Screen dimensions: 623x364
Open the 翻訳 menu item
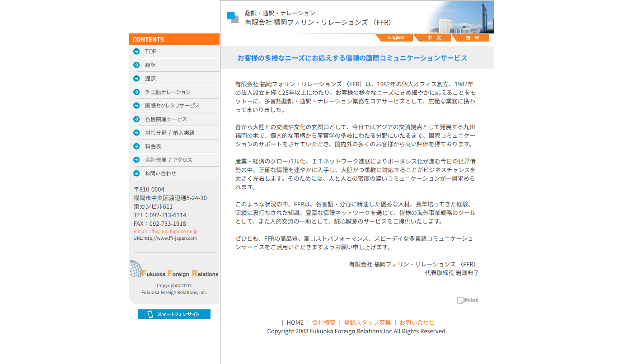174,65
